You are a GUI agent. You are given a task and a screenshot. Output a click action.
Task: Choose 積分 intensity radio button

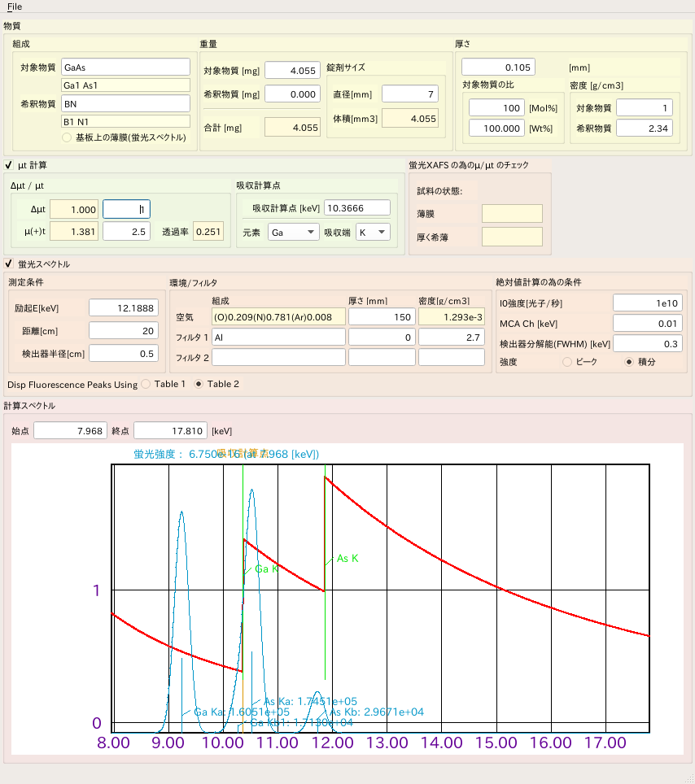(x=628, y=362)
